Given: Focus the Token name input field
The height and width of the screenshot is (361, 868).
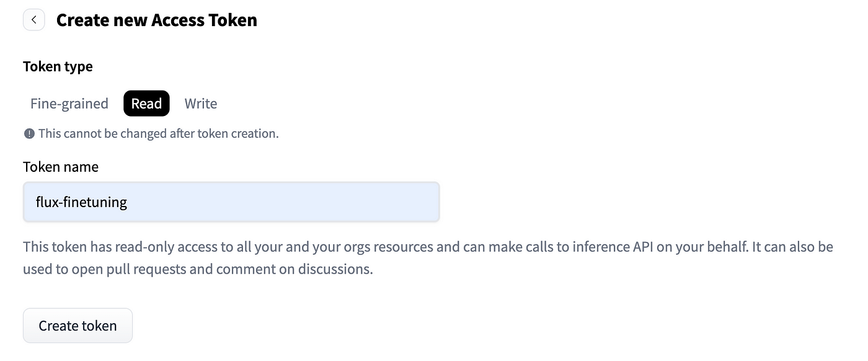Looking at the screenshot, I should pos(231,202).
